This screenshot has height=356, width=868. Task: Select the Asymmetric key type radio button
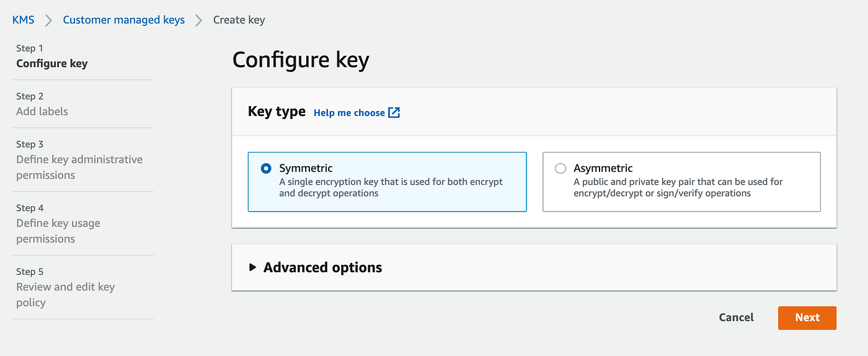[560, 168]
